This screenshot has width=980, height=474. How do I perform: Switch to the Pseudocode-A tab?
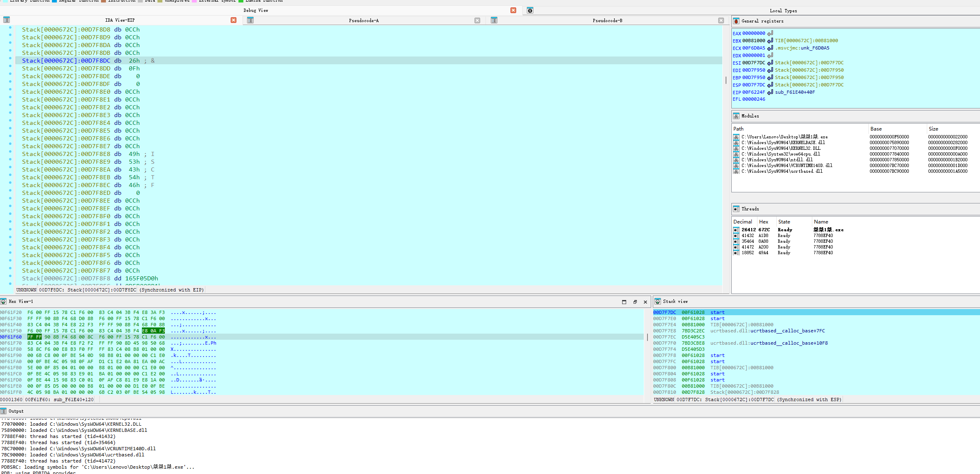click(x=364, y=20)
